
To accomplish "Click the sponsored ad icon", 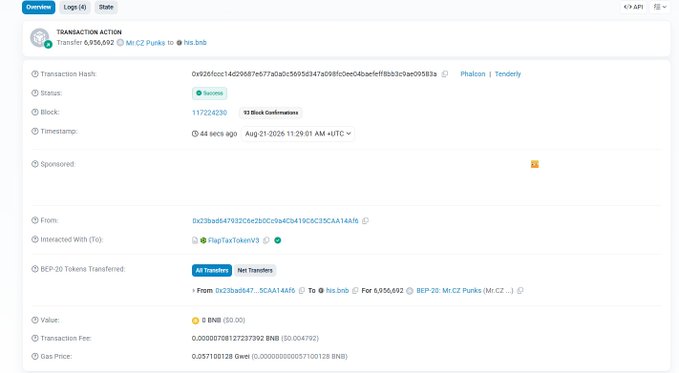I will click(x=535, y=164).
